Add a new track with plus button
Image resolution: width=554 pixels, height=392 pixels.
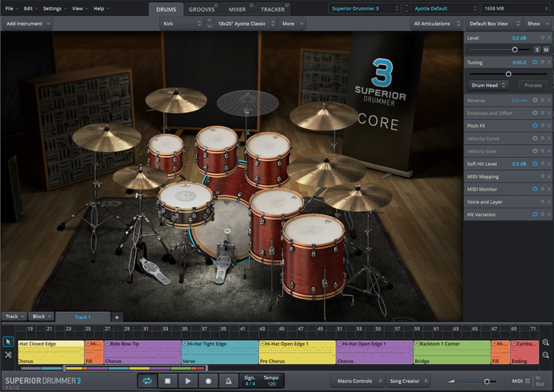click(x=117, y=317)
